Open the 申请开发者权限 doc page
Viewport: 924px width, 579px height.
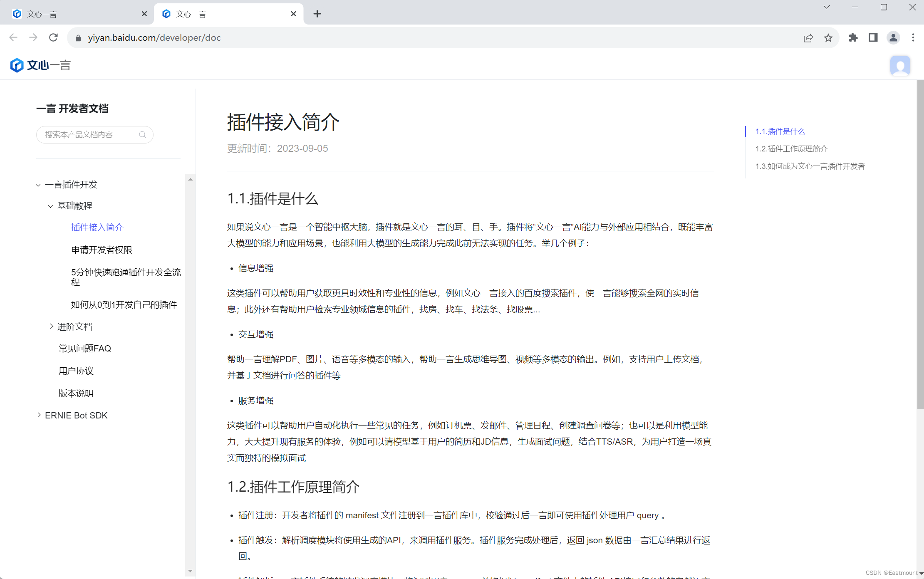coord(102,250)
